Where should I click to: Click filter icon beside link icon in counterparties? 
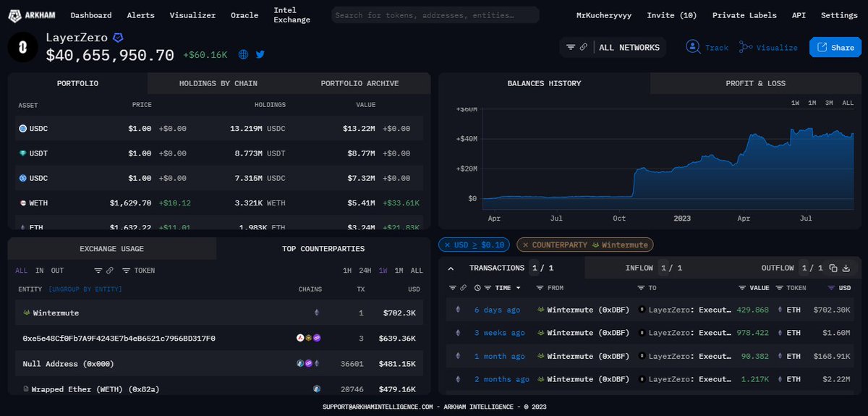point(98,271)
